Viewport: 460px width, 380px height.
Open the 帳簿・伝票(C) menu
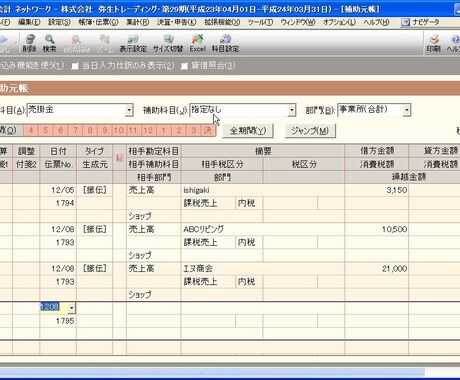98,22
